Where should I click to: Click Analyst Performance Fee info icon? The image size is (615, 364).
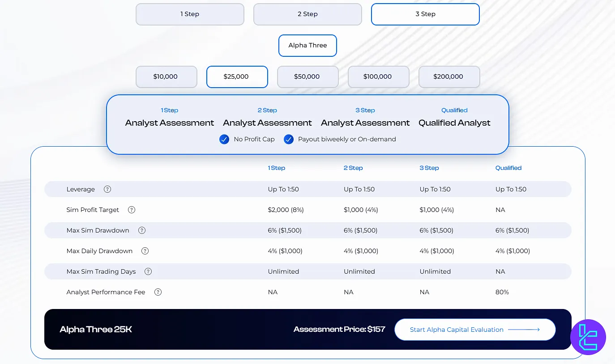pos(158,292)
